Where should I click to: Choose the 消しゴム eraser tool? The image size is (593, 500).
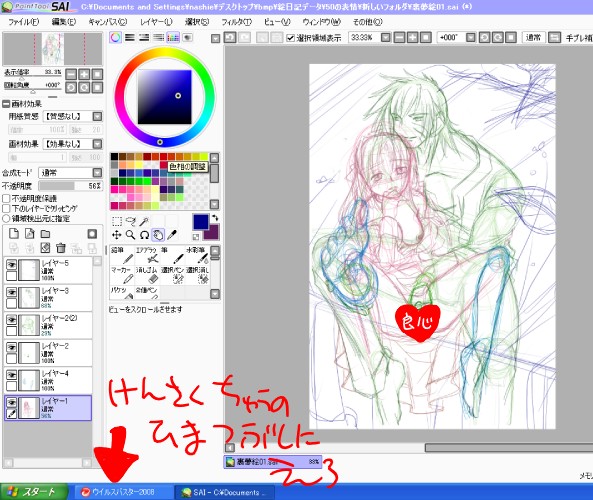click(147, 275)
